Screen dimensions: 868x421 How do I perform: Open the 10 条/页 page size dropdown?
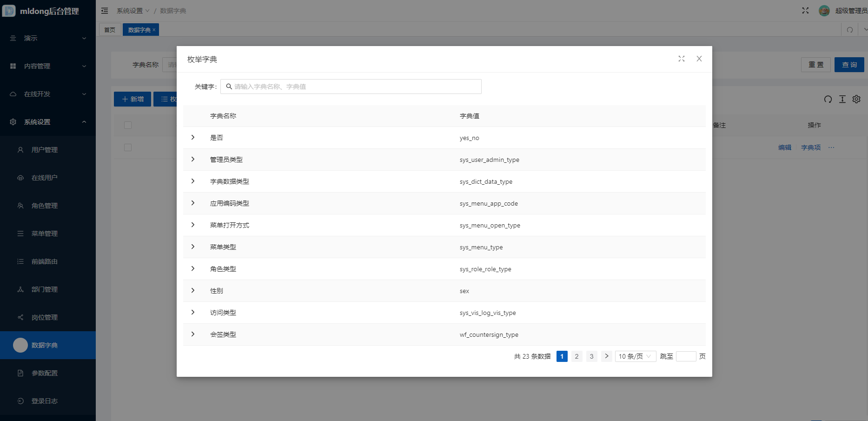click(635, 356)
